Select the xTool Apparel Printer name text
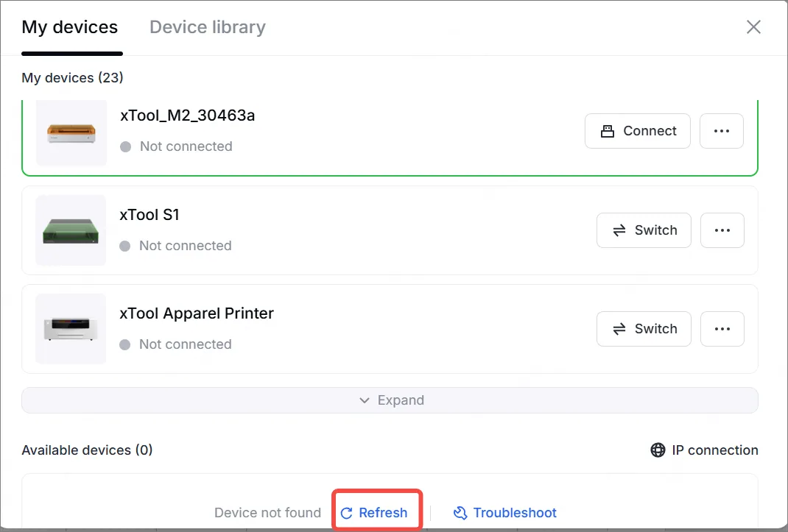This screenshot has height=532, width=788. [x=197, y=313]
